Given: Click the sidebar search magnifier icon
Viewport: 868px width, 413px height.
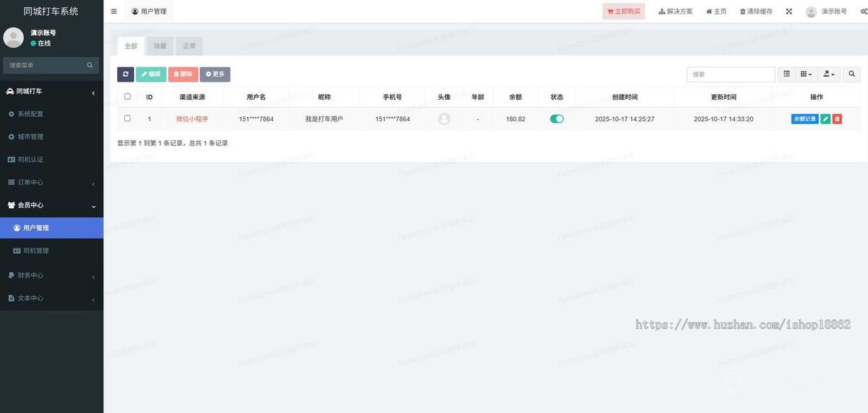Looking at the screenshot, I should (x=90, y=65).
